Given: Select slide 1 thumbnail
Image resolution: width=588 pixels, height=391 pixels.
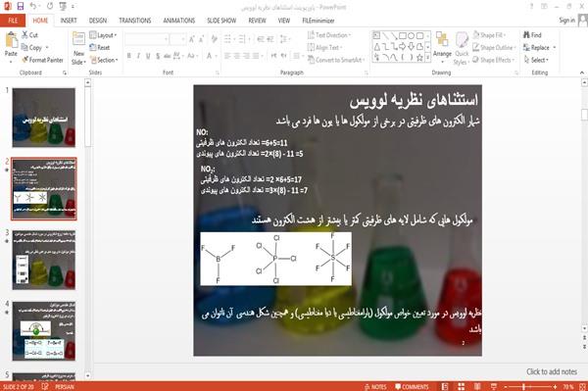Looking at the screenshot, I should 43,118.
